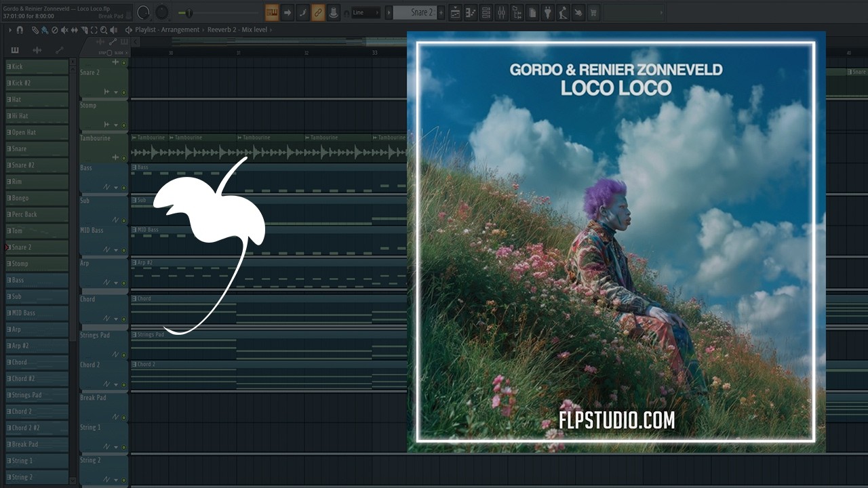868x488 pixels.
Task: Expand Chord track options arrow
Action: coord(116,319)
